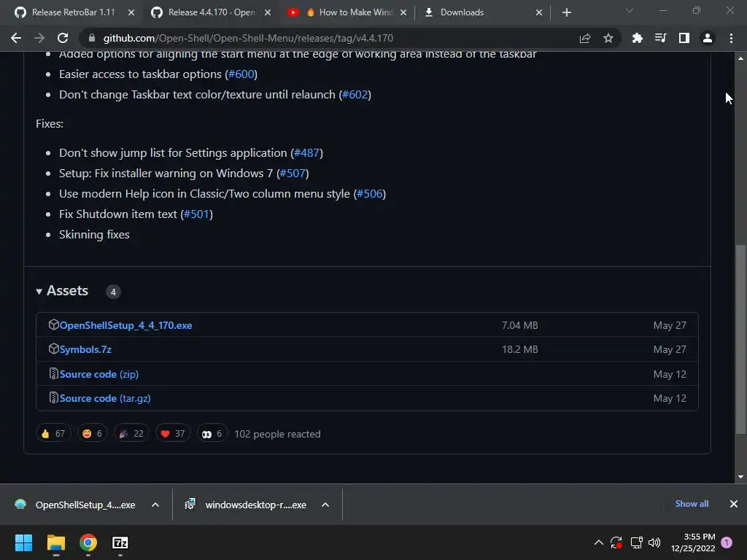
Task: Close the How to Make Windows YouTube tab
Action: pyautogui.click(x=403, y=13)
